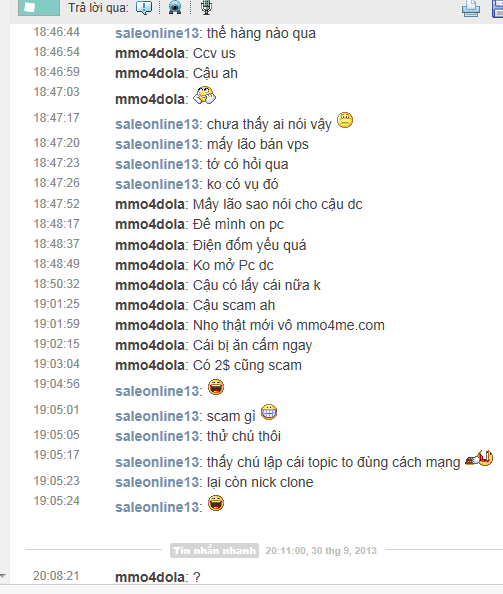503x594 pixels.
Task: Click the big grin emoticon after 'scam gì'
Action: [269, 412]
